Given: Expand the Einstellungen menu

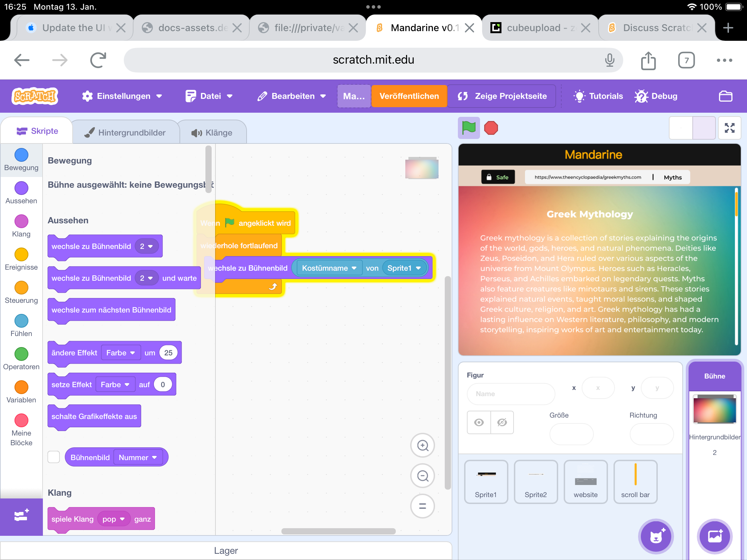Looking at the screenshot, I should pos(122,96).
